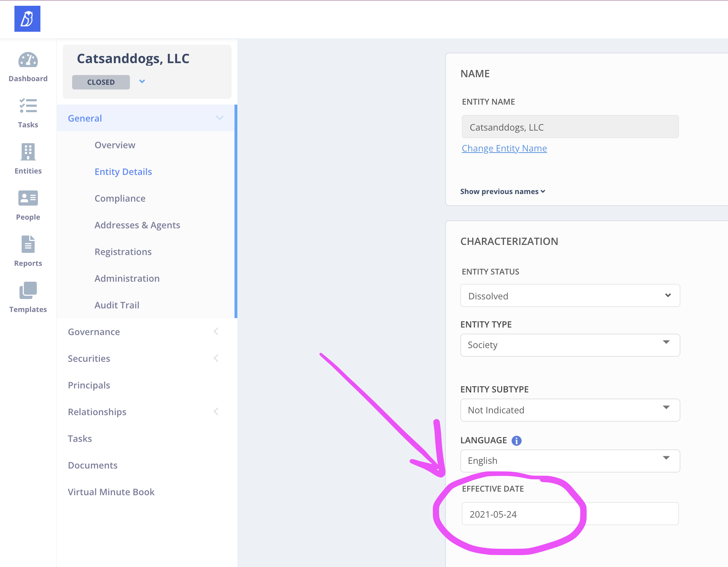Collapse the General section
Image resolution: width=728 pixels, height=567 pixels.
tap(219, 118)
